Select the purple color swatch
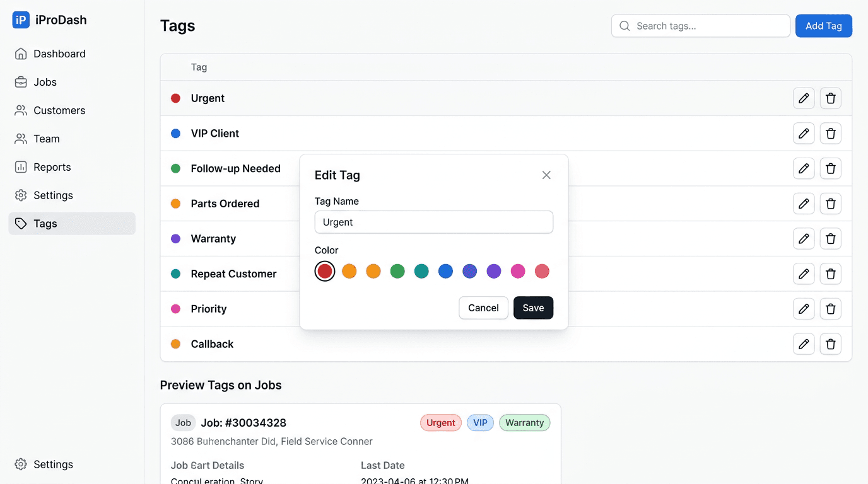Screen dimensions: 868x484 click(x=494, y=271)
